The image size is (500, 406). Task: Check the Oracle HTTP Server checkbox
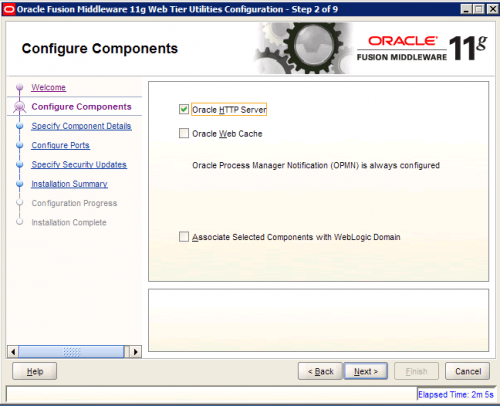pyautogui.click(x=184, y=109)
